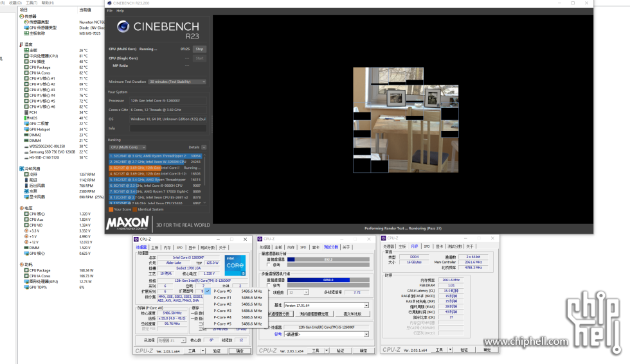Select the Intel Xeon W-3265M 24243 ranking row
Viewport: 630px width, 364px height.
(155, 162)
